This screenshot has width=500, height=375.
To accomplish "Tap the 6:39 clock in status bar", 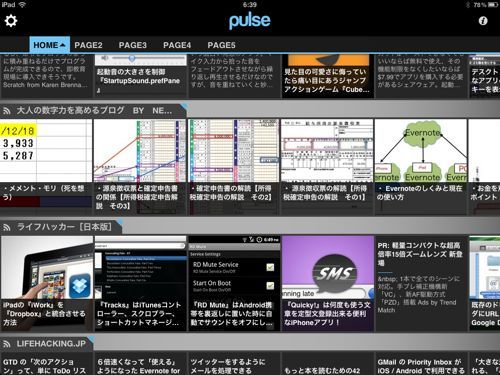I will [x=250, y=5].
